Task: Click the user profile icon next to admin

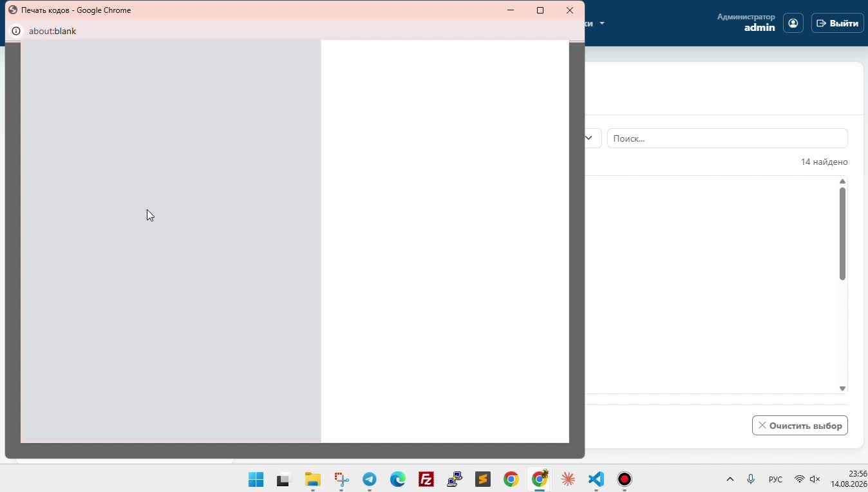Action: [x=793, y=23]
